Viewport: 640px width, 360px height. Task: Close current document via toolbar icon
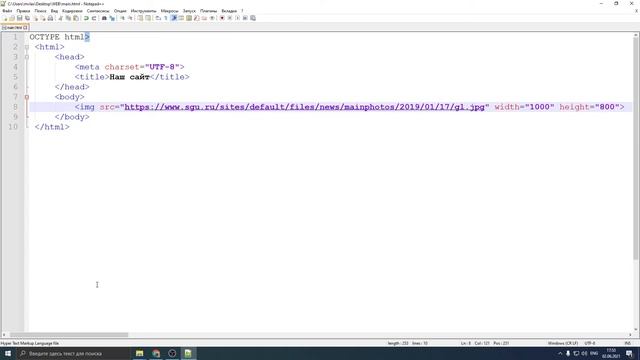[x=36, y=18]
